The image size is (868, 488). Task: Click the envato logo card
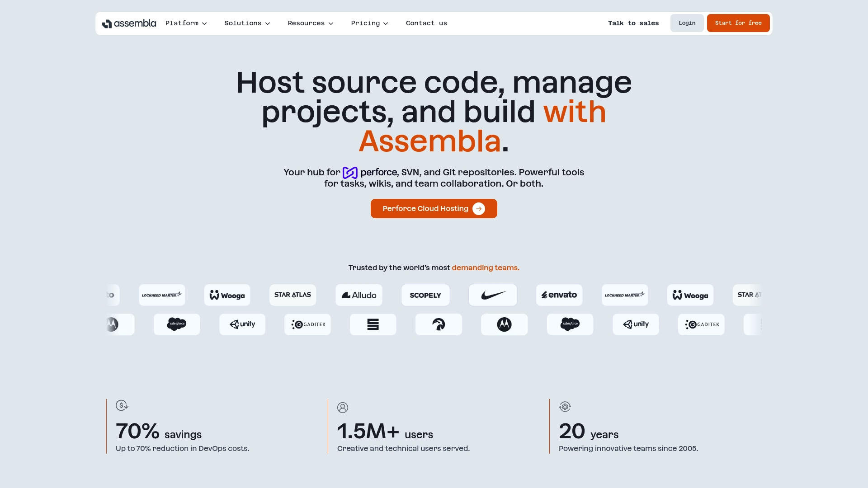pos(559,295)
